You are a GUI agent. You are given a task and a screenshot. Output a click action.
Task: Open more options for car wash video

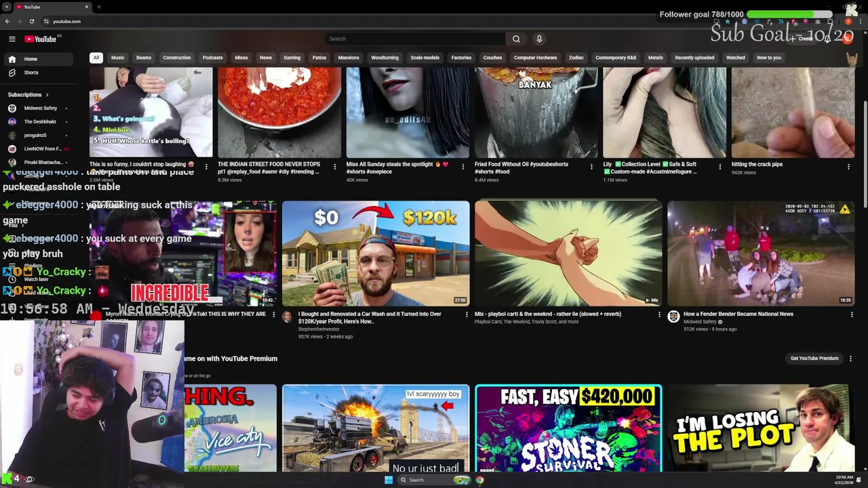pyautogui.click(x=467, y=314)
